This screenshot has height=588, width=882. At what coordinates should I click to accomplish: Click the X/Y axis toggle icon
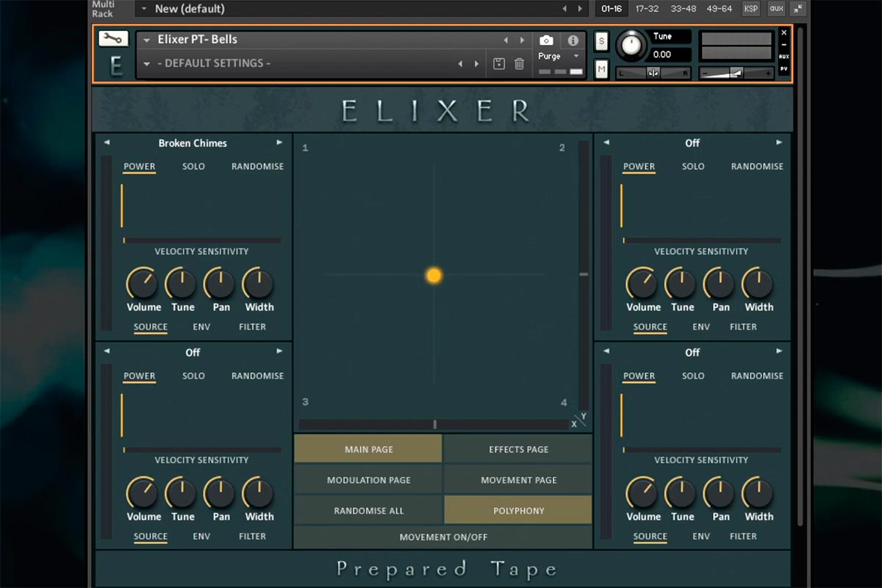tap(580, 420)
